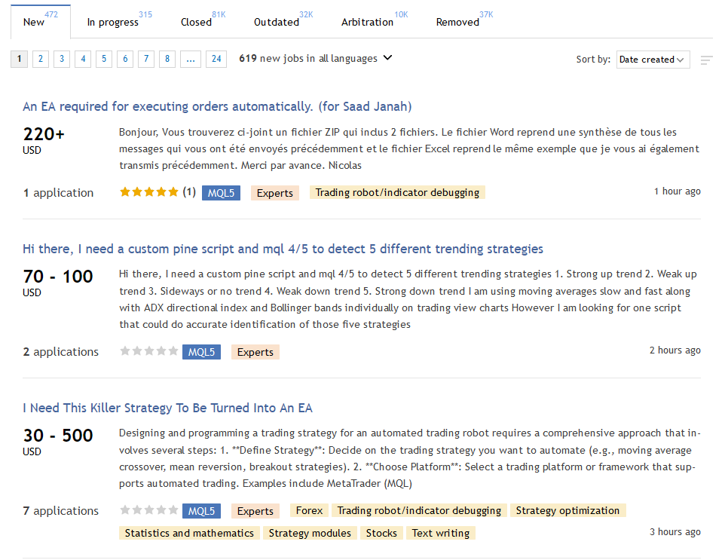Click the ellipsis pagination button
This screenshot has width=728, height=560.
click(x=191, y=59)
